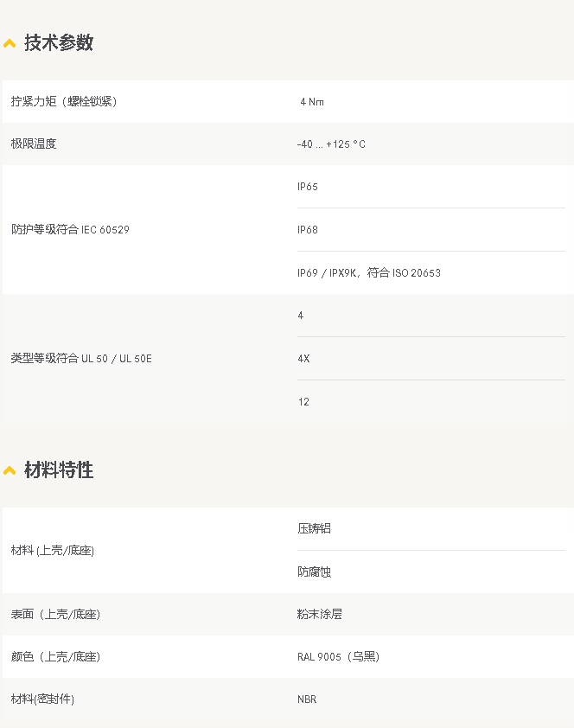The width and height of the screenshot is (574, 728).
Task: Click the IP68 protection value
Action: (x=307, y=230)
